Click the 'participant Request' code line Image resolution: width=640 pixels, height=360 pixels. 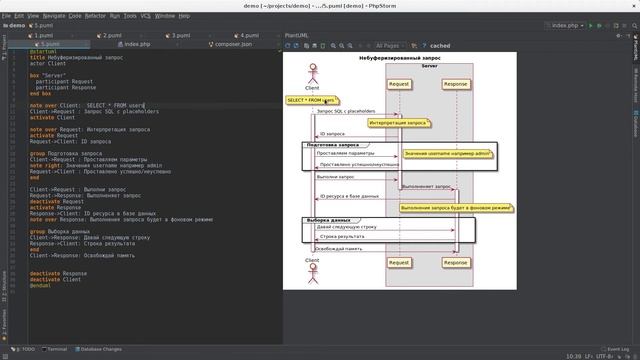tap(64, 82)
